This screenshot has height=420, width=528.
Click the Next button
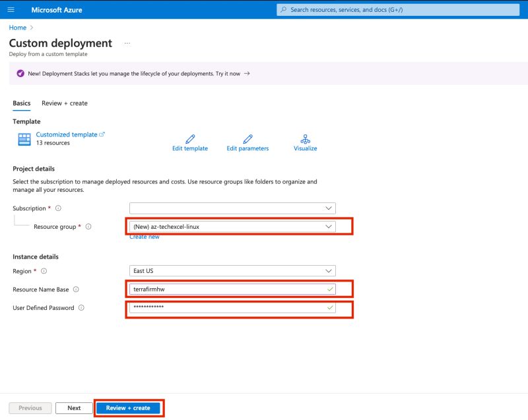(74, 407)
